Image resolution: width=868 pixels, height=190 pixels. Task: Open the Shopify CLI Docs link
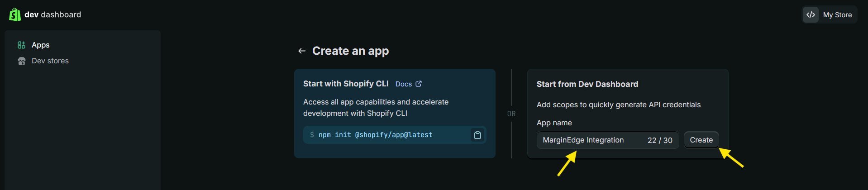click(x=404, y=84)
